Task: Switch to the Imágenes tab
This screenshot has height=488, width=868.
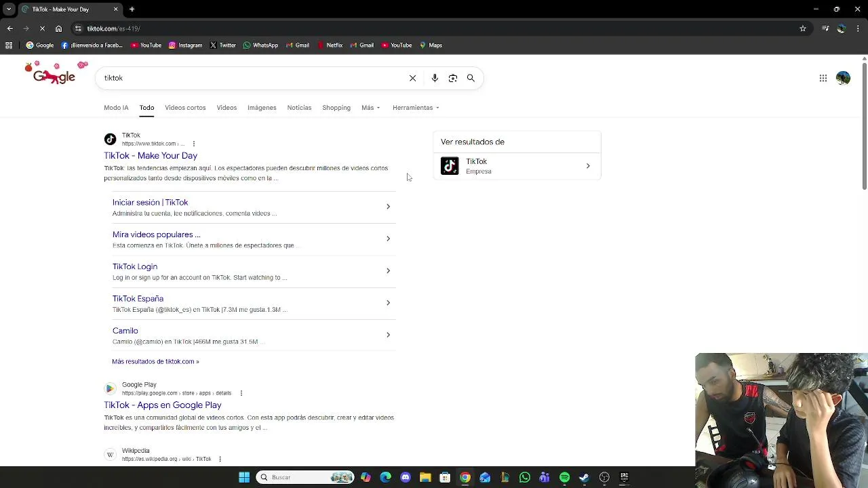Action: tap(262, 108)
